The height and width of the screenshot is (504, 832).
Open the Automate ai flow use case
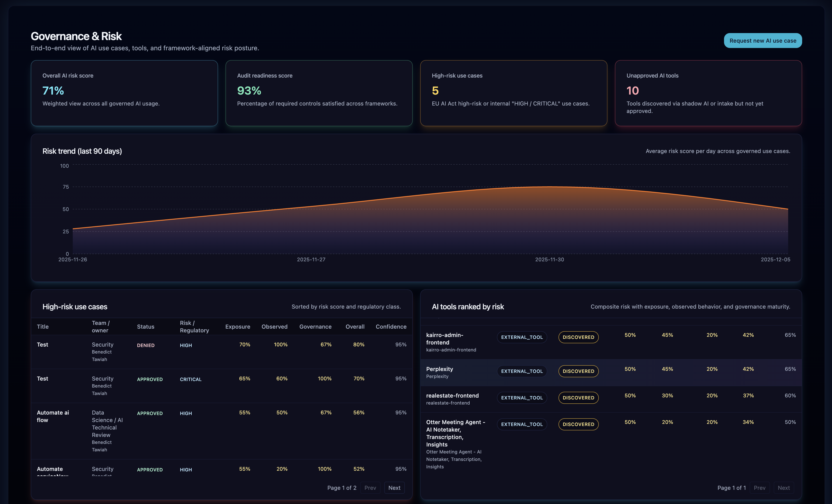click(x=53, y=416)
